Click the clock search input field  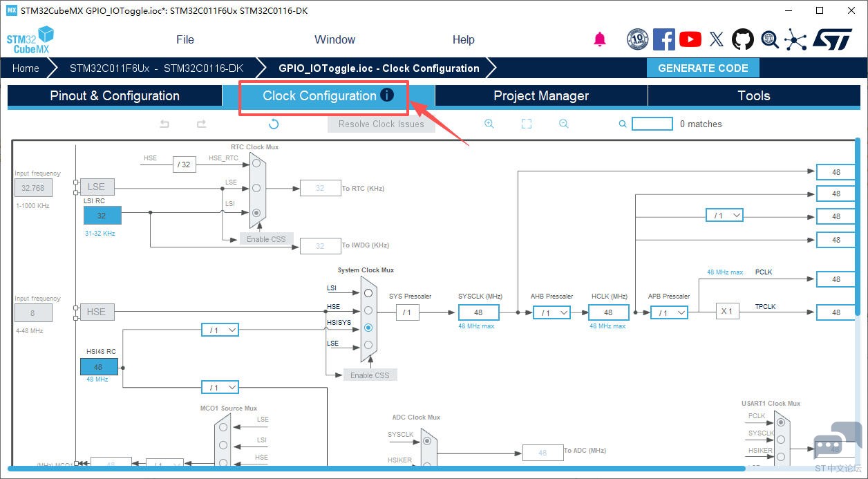652,124
